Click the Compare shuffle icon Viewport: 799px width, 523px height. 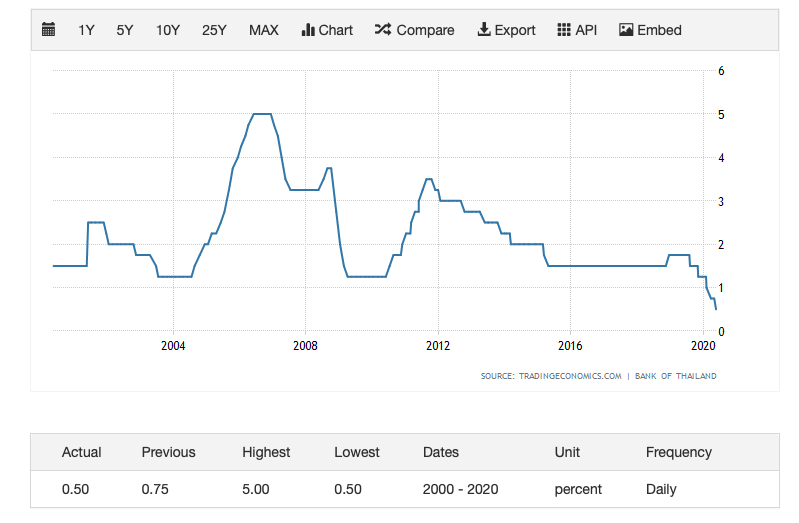coord(383,30)
